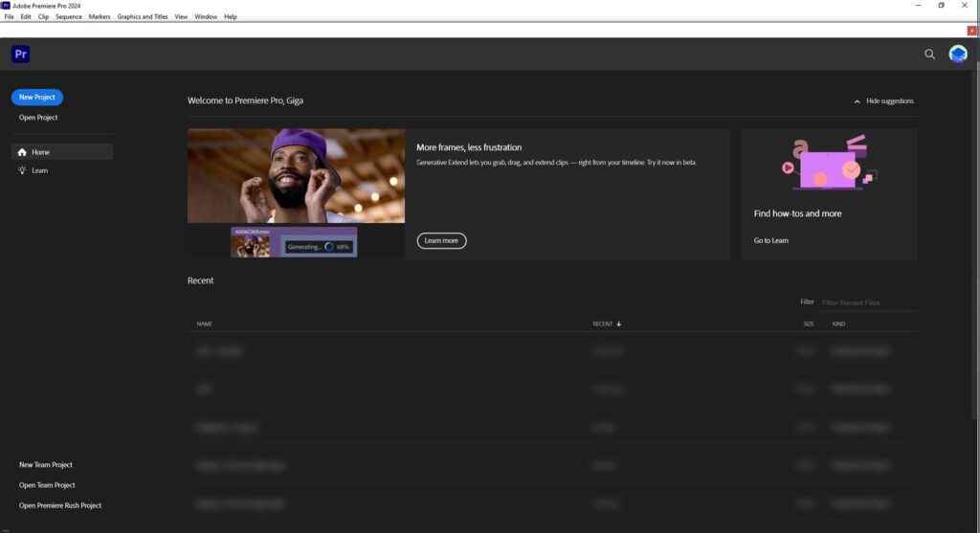
Task: Click the Learn more button
Action: point(441,240)
